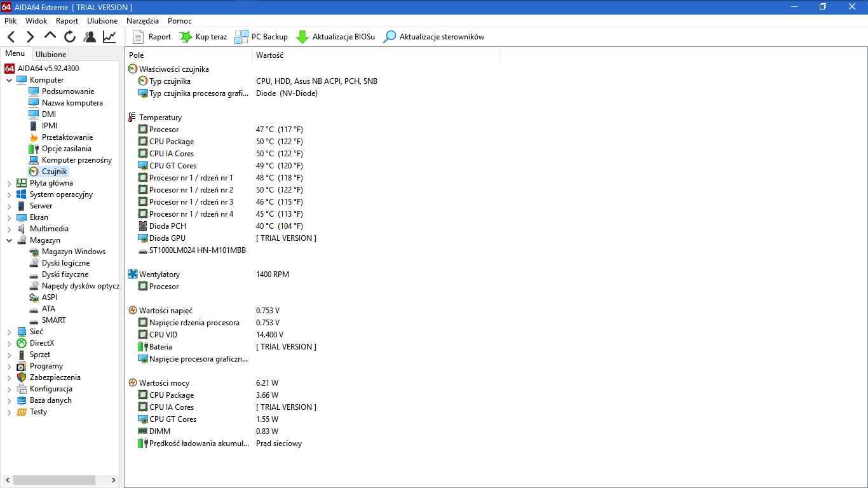Expand the System operacyjny tree node

click(x=9, y=194)
